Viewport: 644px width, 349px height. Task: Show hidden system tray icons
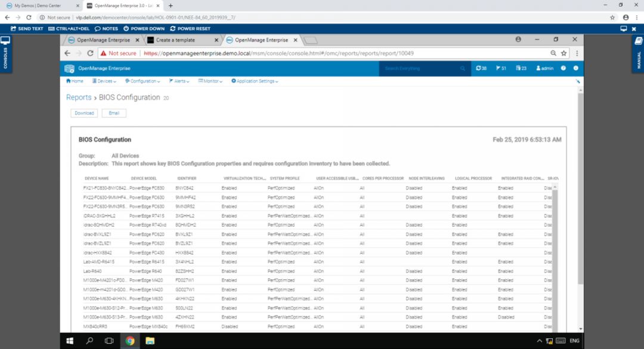(539, 341)
